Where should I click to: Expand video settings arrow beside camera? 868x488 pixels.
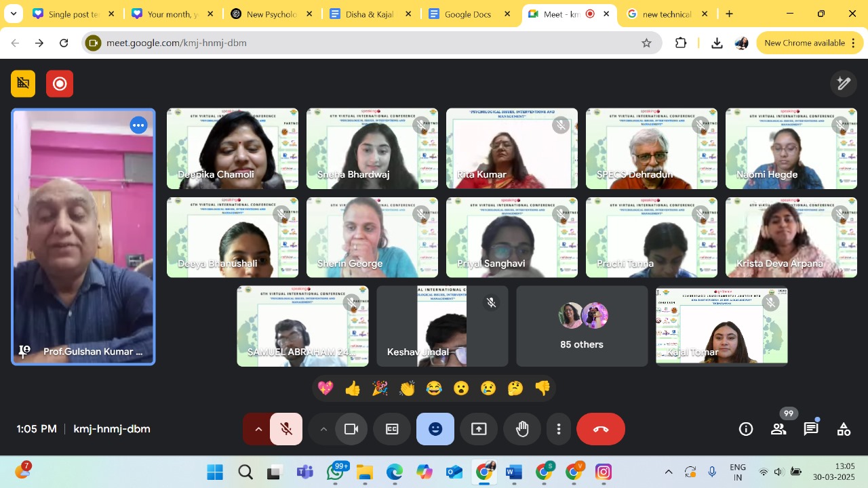coord(323,429)
